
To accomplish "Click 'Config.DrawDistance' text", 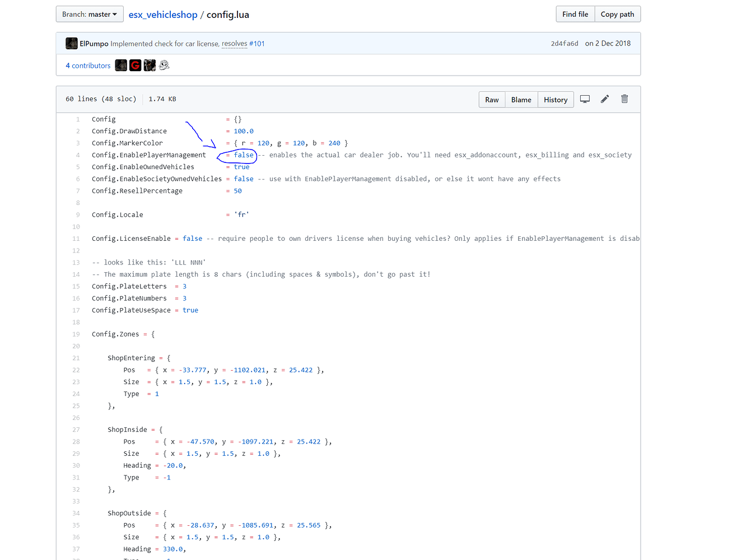I will pyautogui.click(x=129, y=131).
